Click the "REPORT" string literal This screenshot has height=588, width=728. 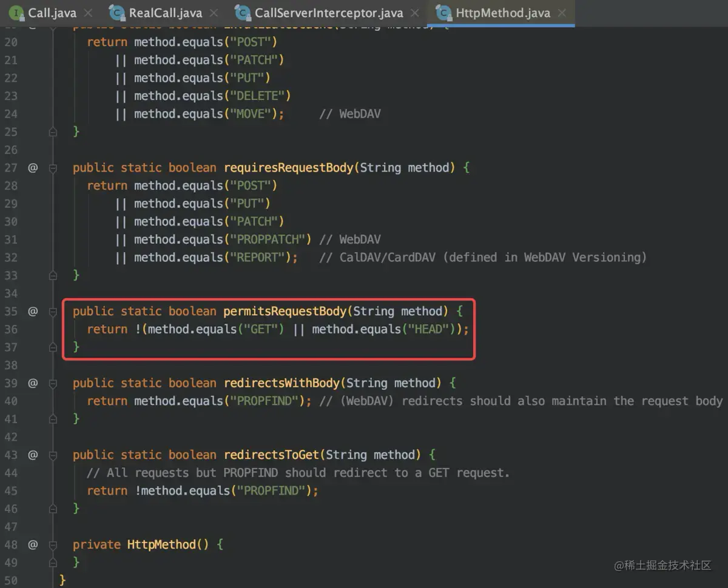click(x=257, y=258)
